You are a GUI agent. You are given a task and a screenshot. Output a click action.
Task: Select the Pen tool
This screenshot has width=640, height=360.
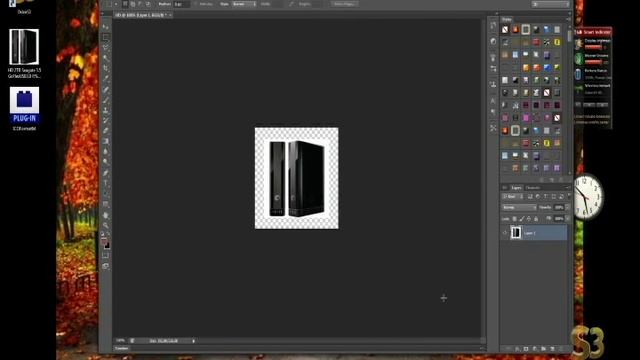click(x=106, y=173)
